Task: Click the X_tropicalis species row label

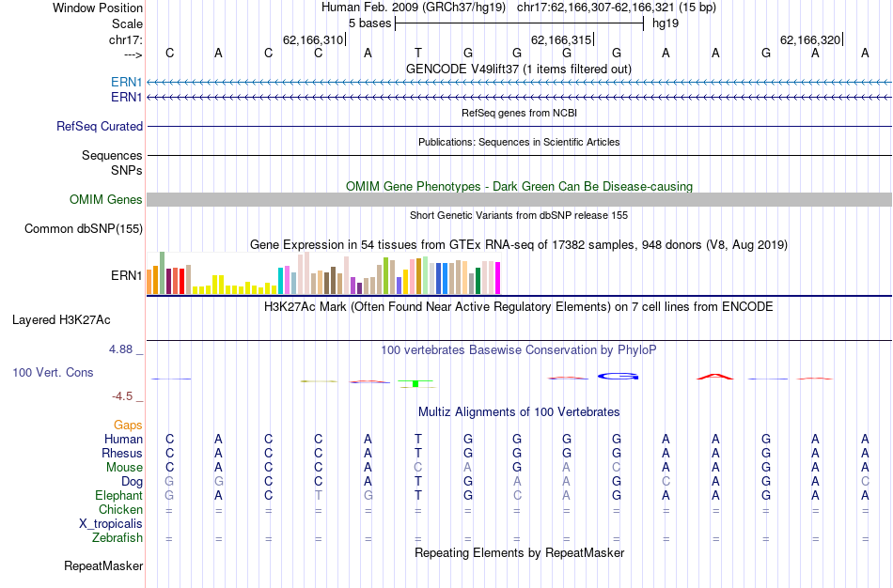Action: pyautogui.click(x=111, y=524)
